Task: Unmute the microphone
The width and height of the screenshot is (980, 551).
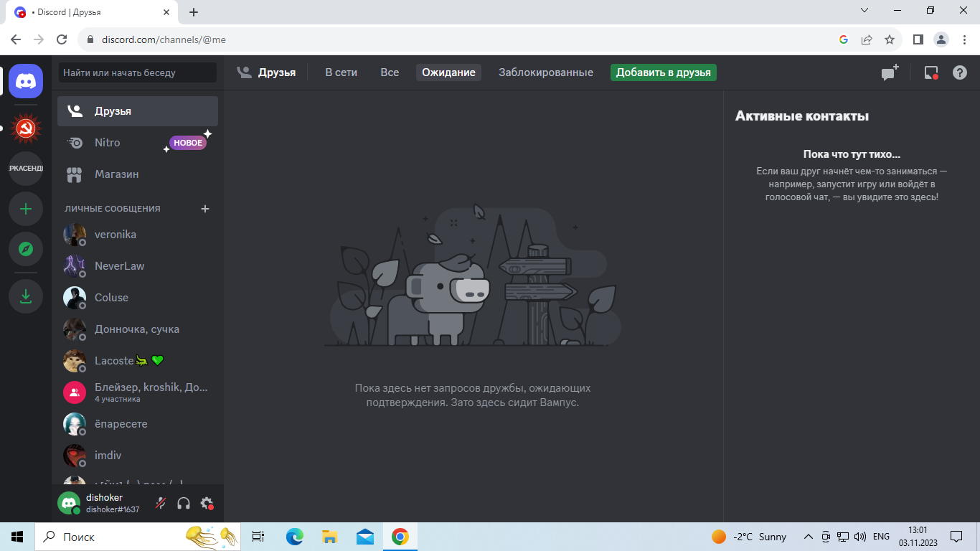Action: (x=161, y=503)
